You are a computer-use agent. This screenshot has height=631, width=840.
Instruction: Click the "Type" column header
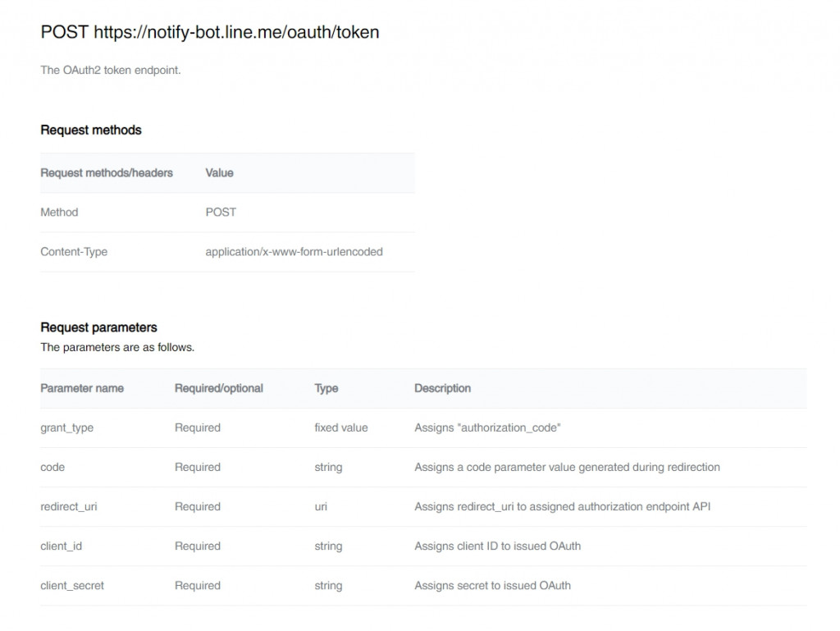coord(326,388)
